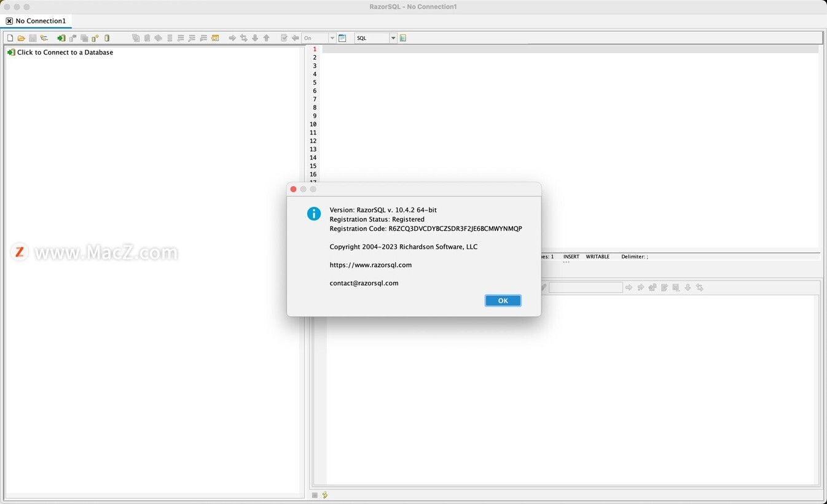Create a new file from the toolbar
Image resolution: width=827 pixels, height=504 pixels.
coord(10,38)
